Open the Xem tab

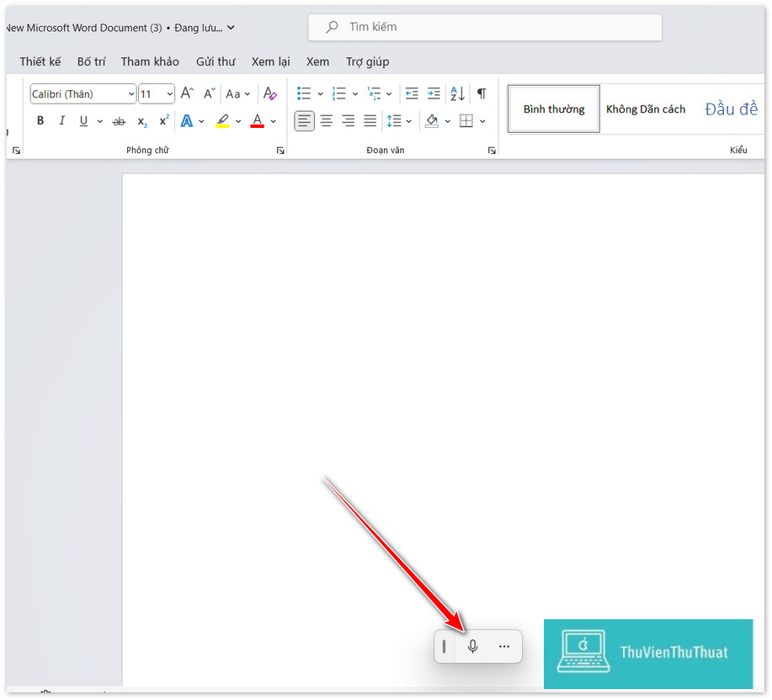click(317, 61)
